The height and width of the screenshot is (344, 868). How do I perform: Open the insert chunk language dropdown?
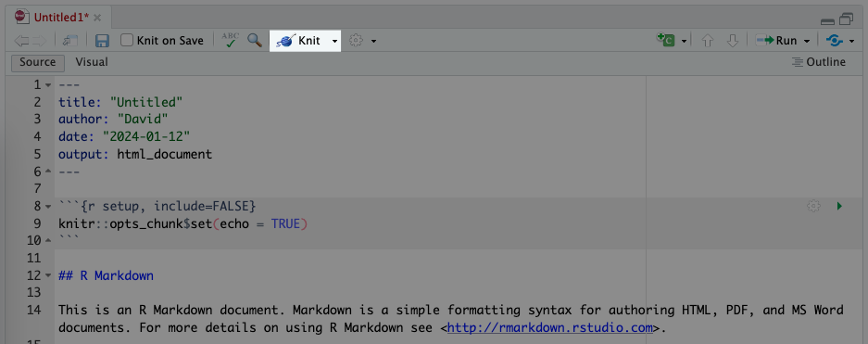[x=685, y=41]
